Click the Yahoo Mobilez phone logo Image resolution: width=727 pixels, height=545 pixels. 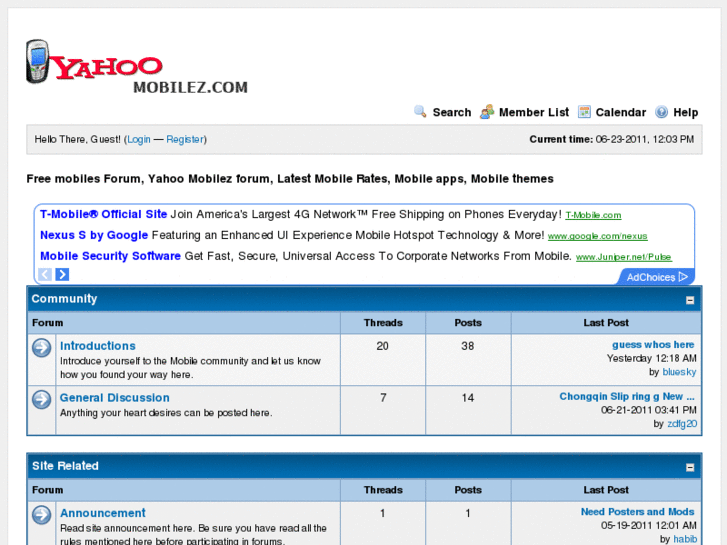[x=137, y=66]
